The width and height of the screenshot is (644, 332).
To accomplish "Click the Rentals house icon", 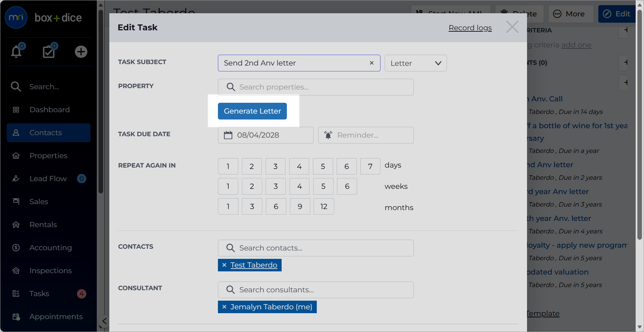I will pyautogui.click(x=16, y=225).
